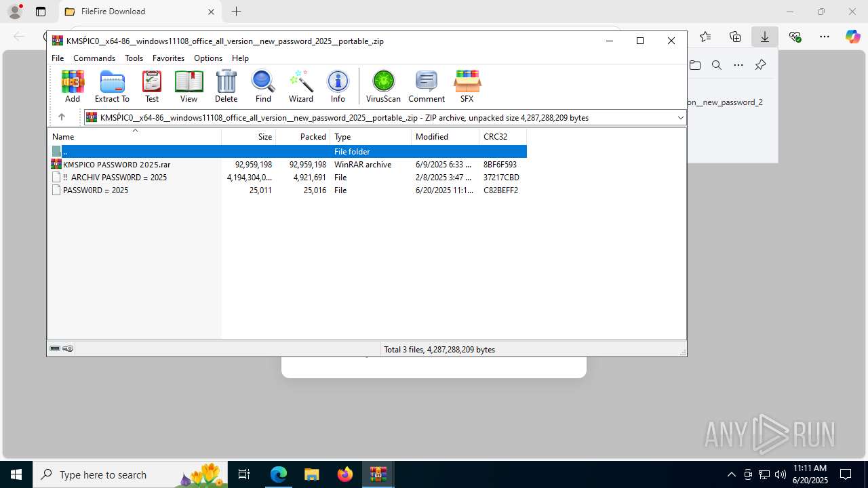Open the Commands menu
This screenshot has height=488, width=868.
[x=94, y=58]
